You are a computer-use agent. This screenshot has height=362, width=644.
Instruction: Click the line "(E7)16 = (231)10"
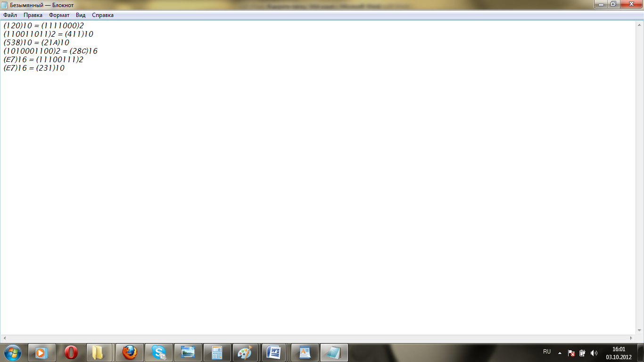click(x=34, y=68)
